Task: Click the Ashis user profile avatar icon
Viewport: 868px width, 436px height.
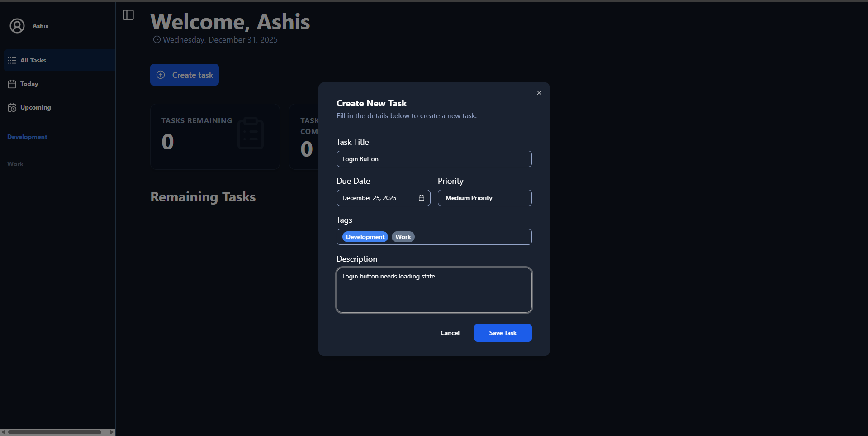Action: [x=17, y=26]
